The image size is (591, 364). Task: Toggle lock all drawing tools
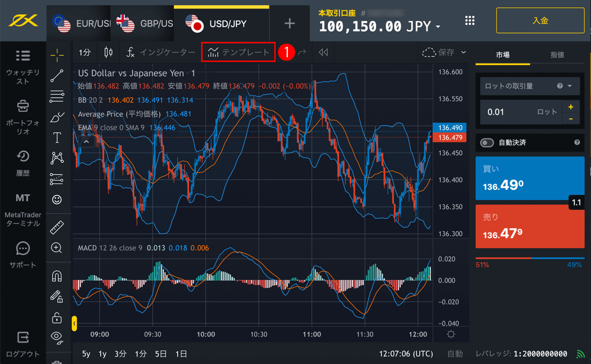(57, 317)
